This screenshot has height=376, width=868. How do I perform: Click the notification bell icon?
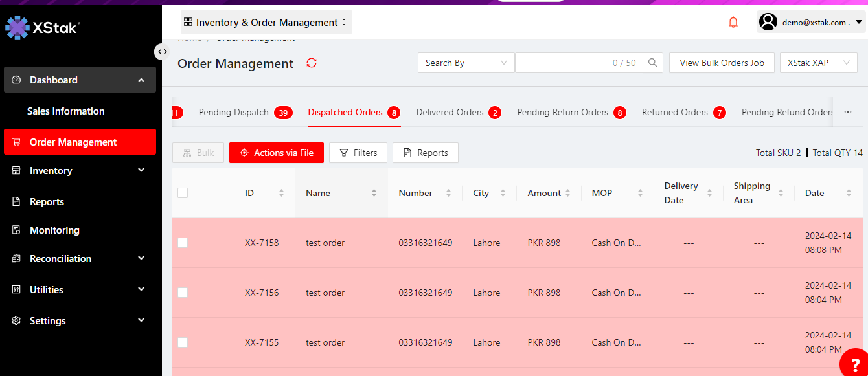[733, 23]
